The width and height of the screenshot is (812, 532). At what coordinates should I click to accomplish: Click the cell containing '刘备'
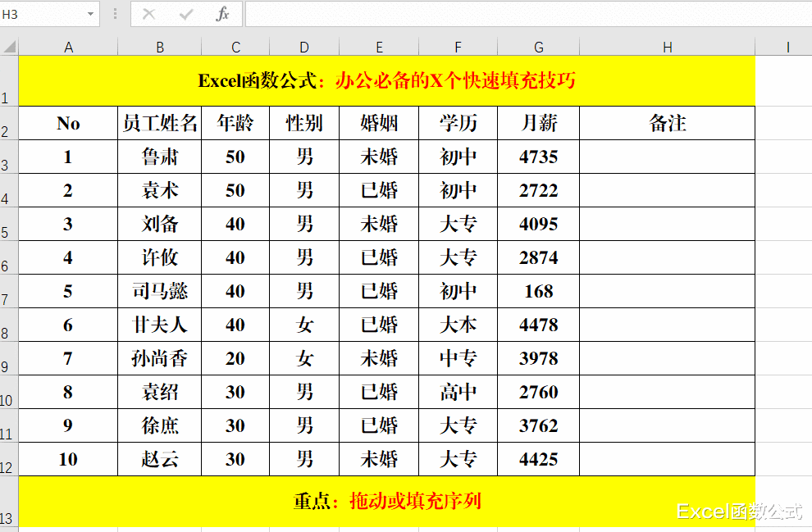(159, 224)
